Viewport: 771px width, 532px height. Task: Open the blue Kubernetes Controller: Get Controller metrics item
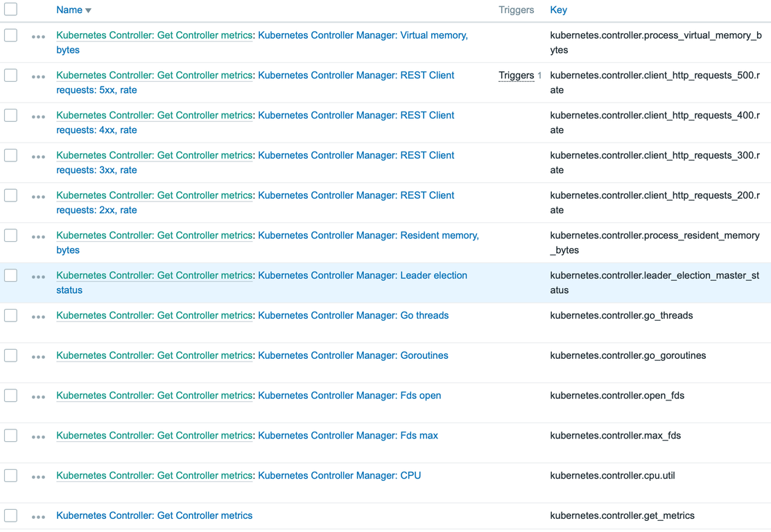coord(155,516)
